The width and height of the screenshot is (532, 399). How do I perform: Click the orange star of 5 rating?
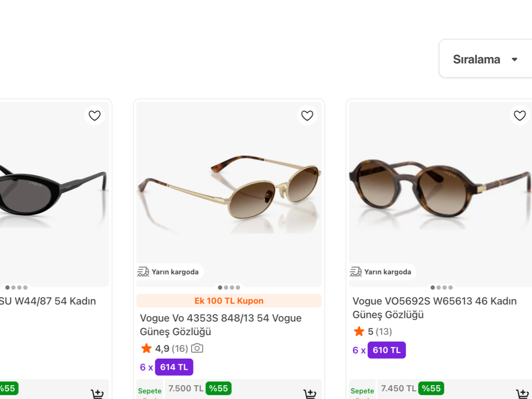(x=359, y=331)
